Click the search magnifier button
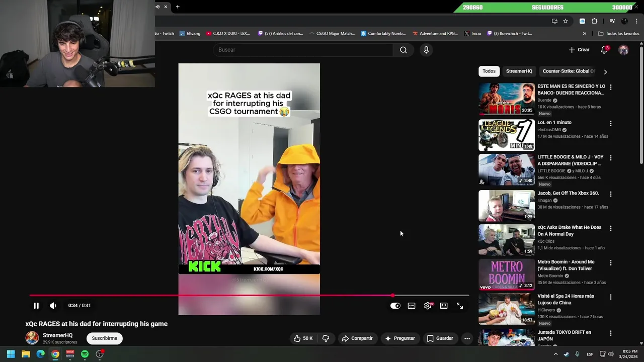 (x=404, y=50)
